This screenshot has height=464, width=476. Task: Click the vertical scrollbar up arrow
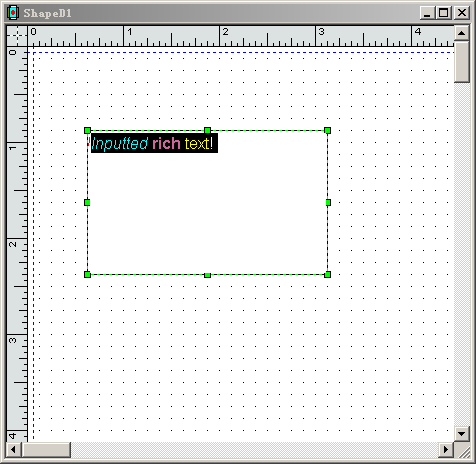pos(462,33)
